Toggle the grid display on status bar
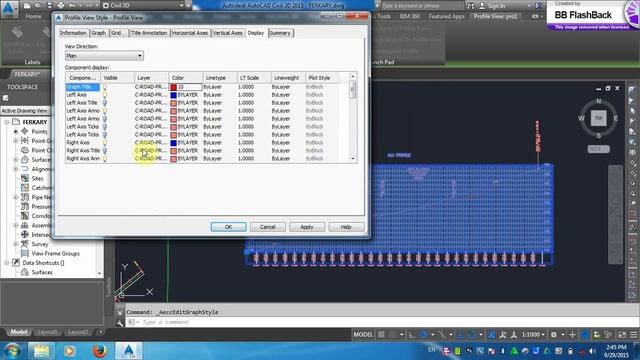This screenshot has width=640, height=360. point(381,335)
